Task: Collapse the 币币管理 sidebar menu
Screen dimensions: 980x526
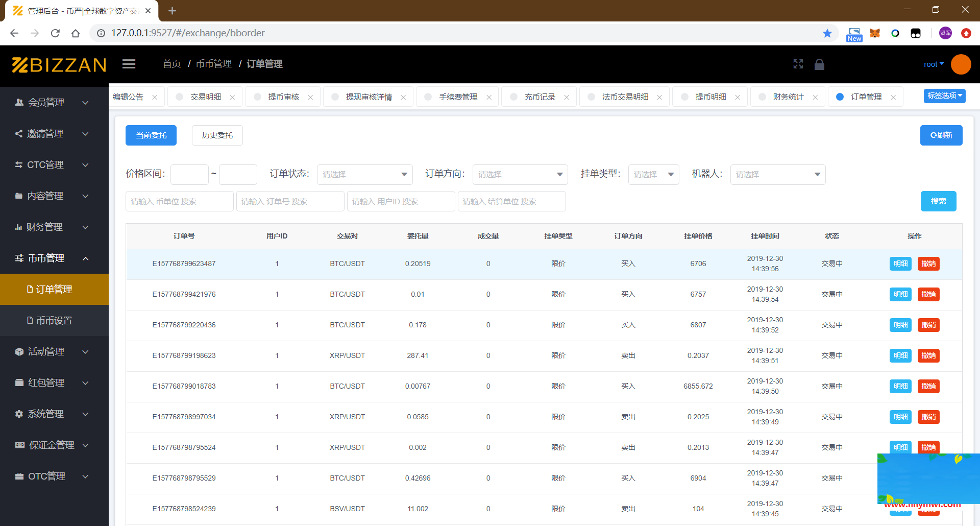Action: click(x=54, y=258)
